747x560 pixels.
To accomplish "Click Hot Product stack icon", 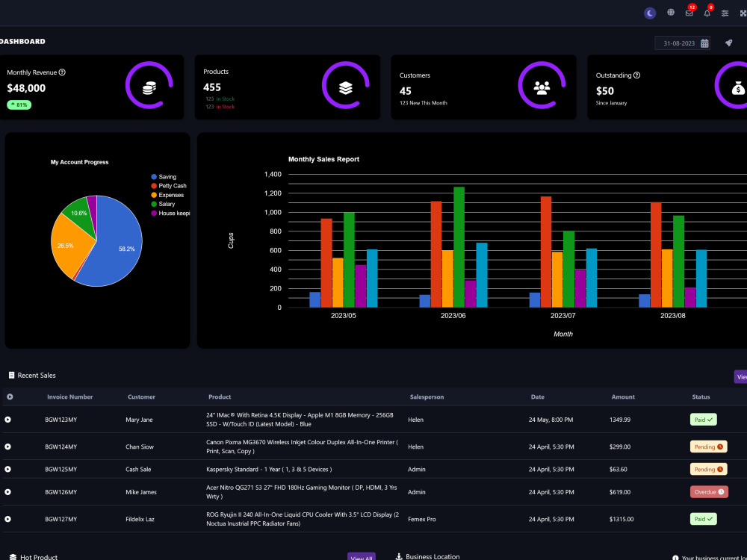I will [x=13, y=557].
